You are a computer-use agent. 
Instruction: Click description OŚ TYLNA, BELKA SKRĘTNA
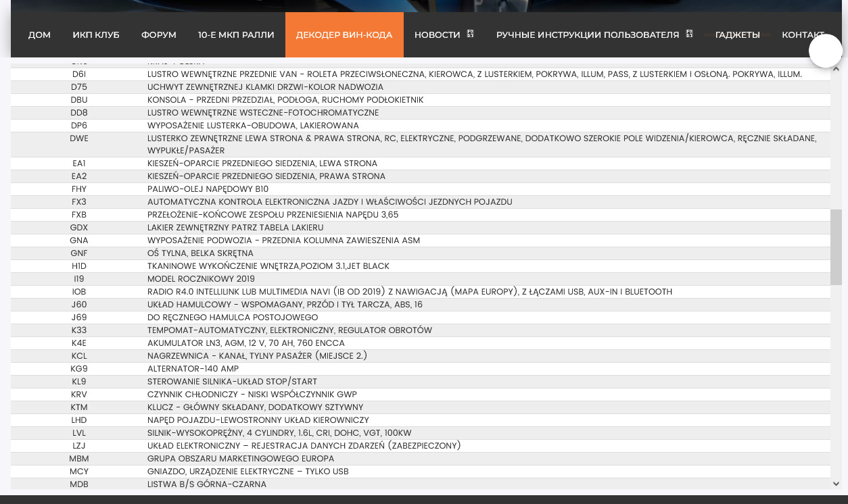click(201, 253)
